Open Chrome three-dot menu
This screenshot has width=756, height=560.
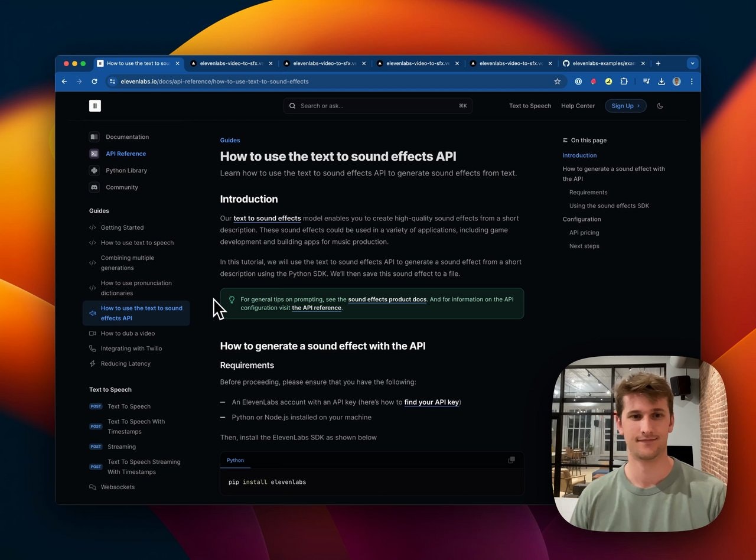point(692,82)
